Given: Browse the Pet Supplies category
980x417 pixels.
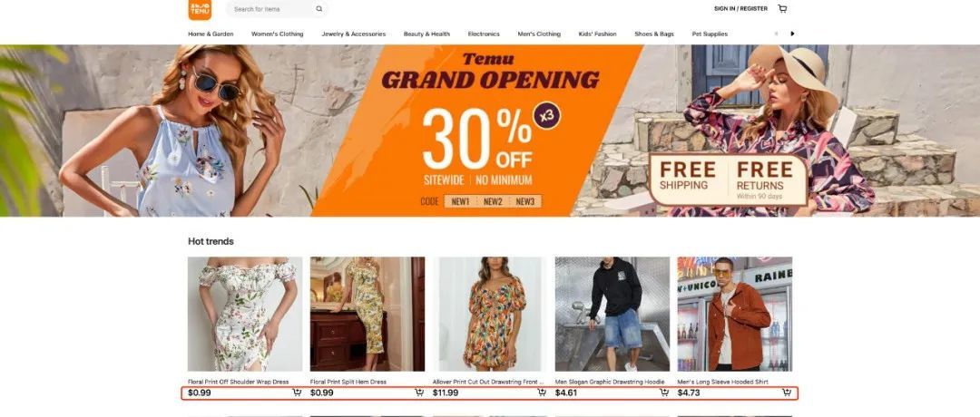Looking at the screenshot, I should click(710, 34).
